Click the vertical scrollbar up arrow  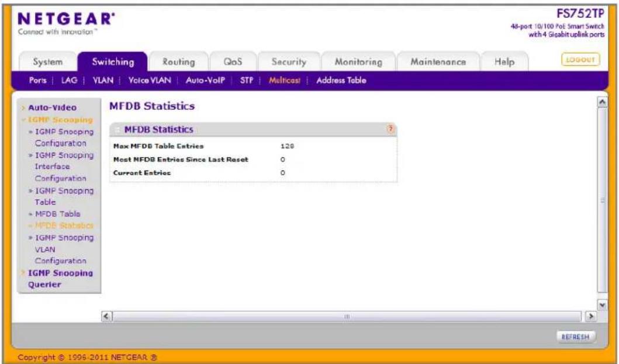(602, 102)
